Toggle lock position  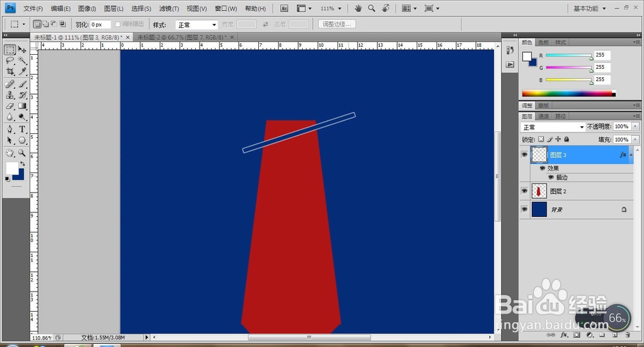(x=558, y=139)
